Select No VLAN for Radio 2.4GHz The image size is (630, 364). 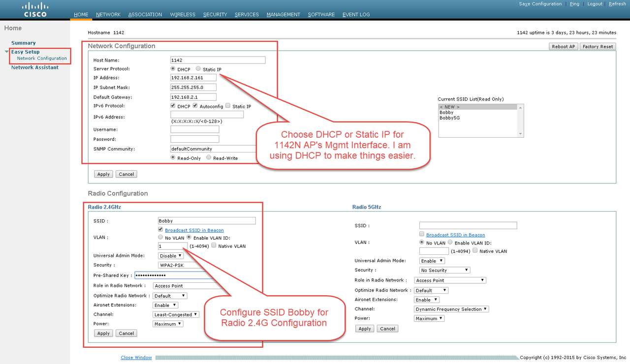[160, 238]
